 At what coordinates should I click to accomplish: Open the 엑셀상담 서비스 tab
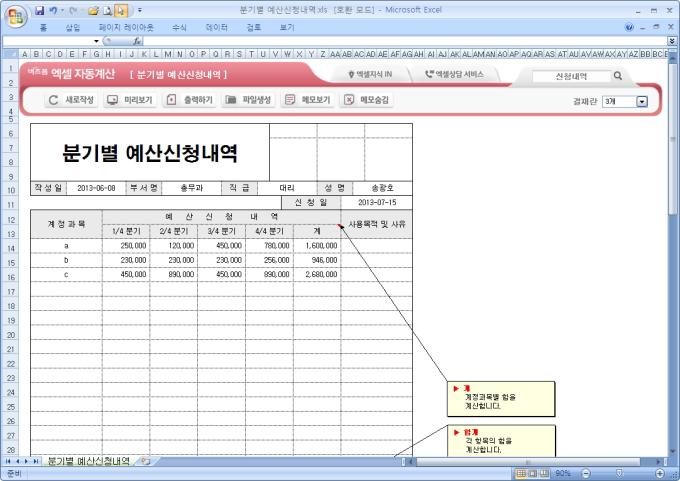coord(454,75)
